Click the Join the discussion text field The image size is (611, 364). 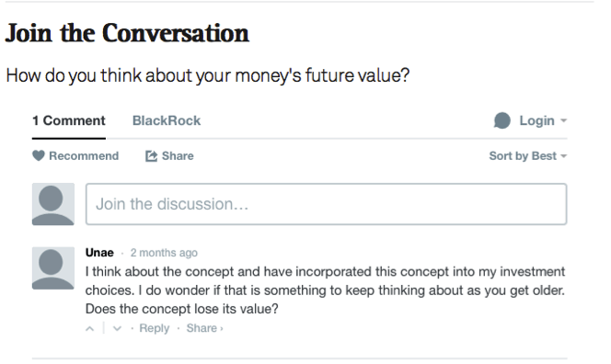(326, 204)
